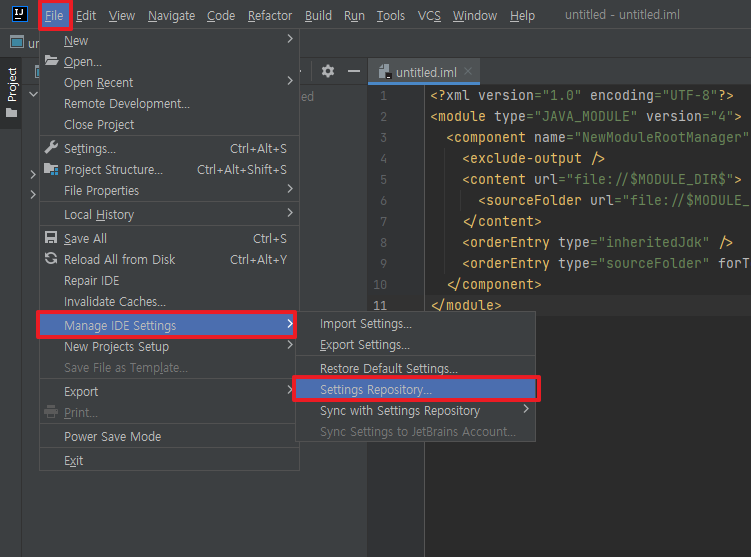This screenshot has height=557, width=751.
Task: Select Remote Development... menu entry
Action: 169,103
